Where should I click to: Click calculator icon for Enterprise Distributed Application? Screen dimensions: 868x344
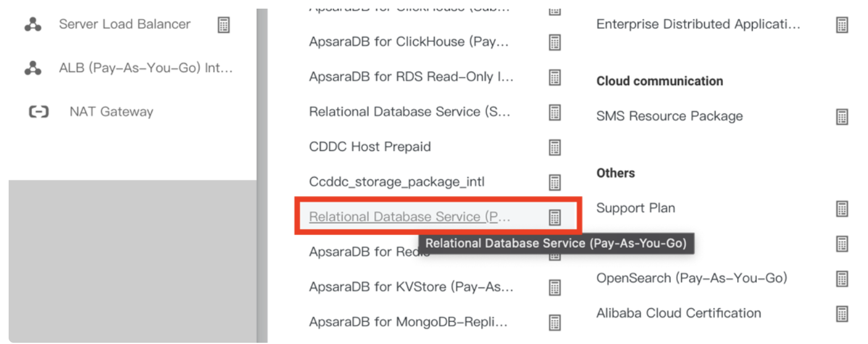[841, 25]
